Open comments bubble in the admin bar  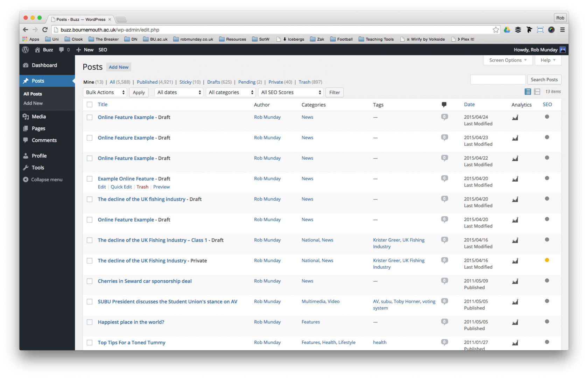(x=62, y=50)
